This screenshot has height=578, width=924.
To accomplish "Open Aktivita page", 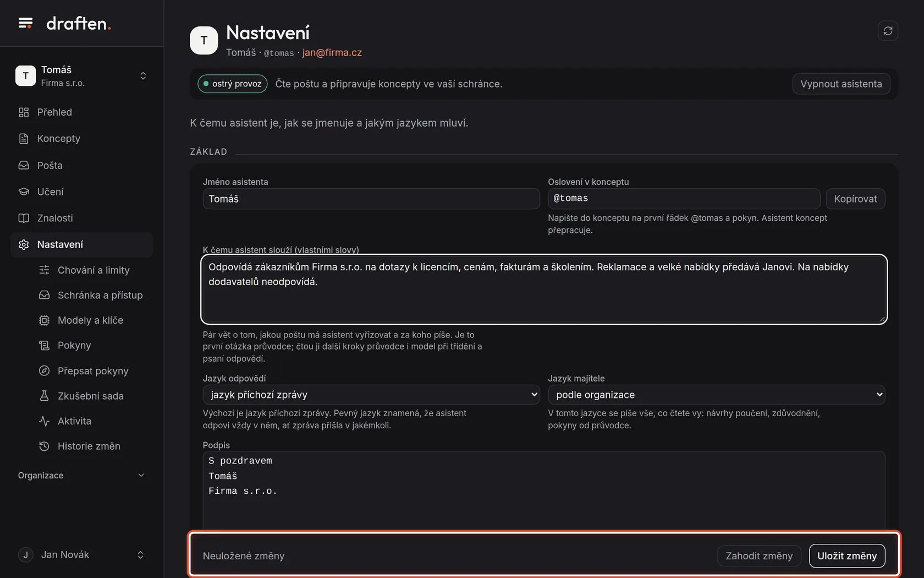I will pos(92,421).
